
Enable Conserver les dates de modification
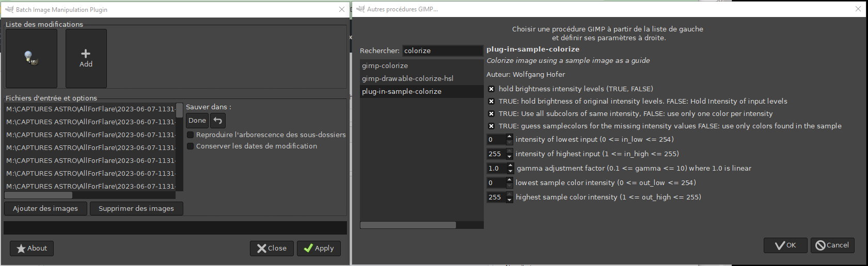tap(191, 146)
